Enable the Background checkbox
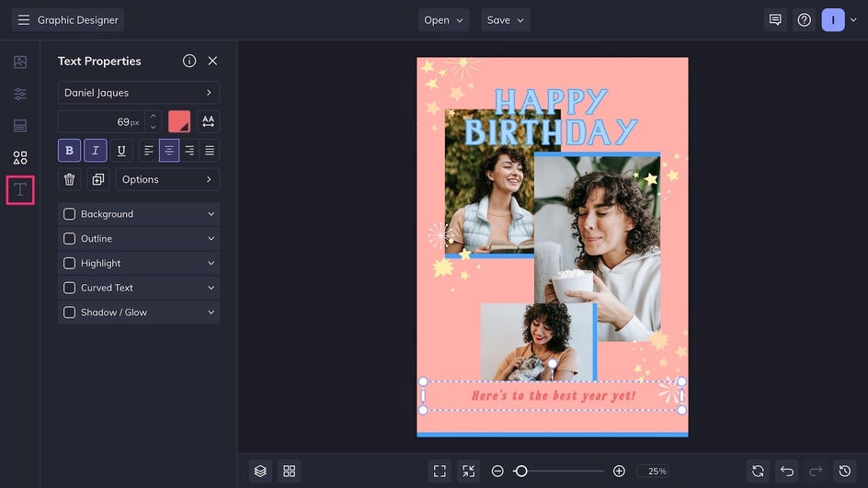Viewport: 868px width, 488px height. 69,214
